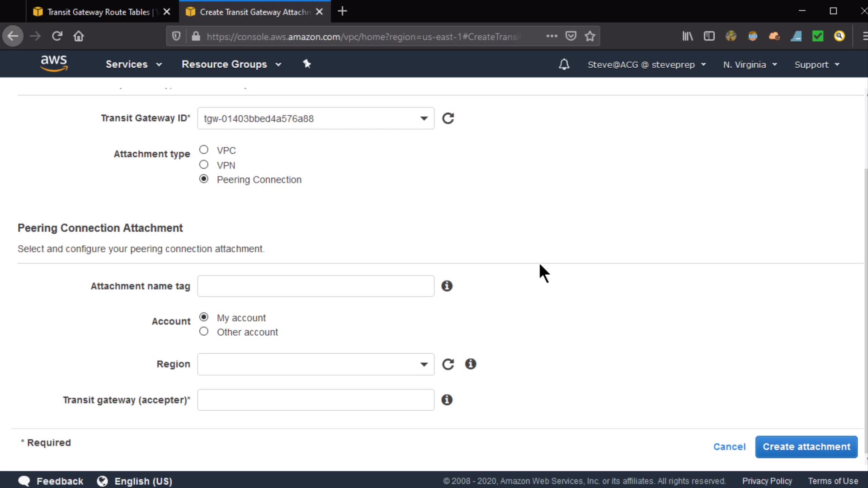
Task: Open the Services menu
Action: point(133,64)
